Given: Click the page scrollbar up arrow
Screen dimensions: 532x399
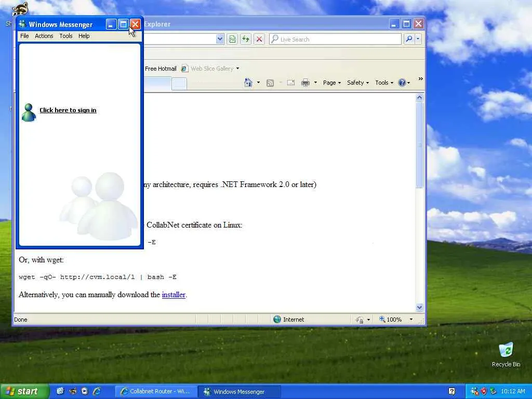Looking at the screenshot, I should point(419,98).
